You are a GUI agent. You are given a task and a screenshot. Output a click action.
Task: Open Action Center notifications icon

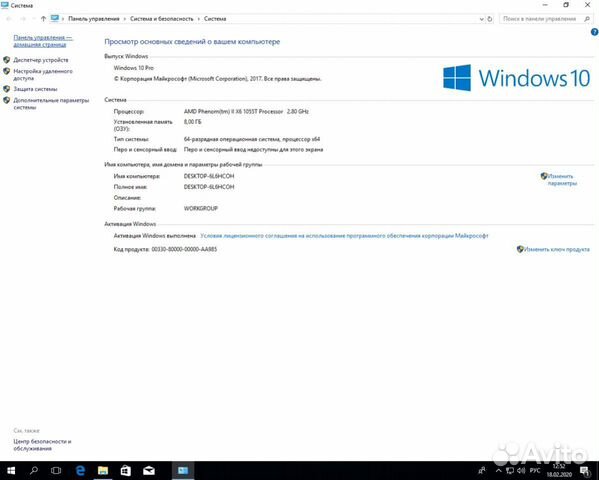click(x=584, y=471)
